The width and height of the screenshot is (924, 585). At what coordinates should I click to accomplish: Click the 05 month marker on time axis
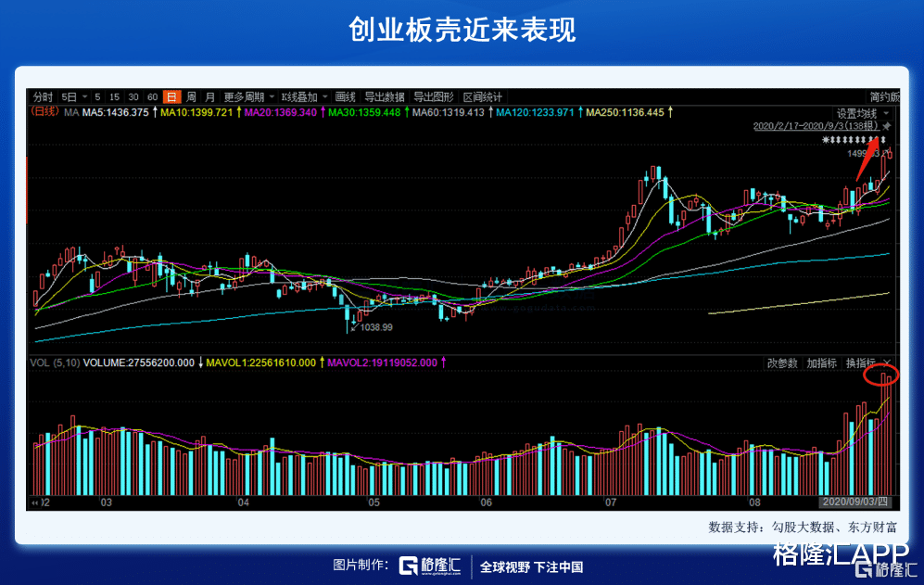click(x=374, y=502)
